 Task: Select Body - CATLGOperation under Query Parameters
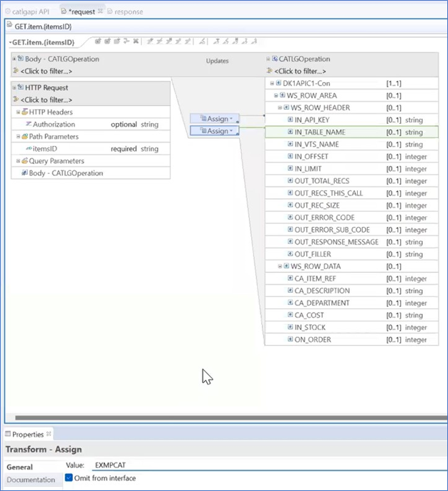point(91,173)
